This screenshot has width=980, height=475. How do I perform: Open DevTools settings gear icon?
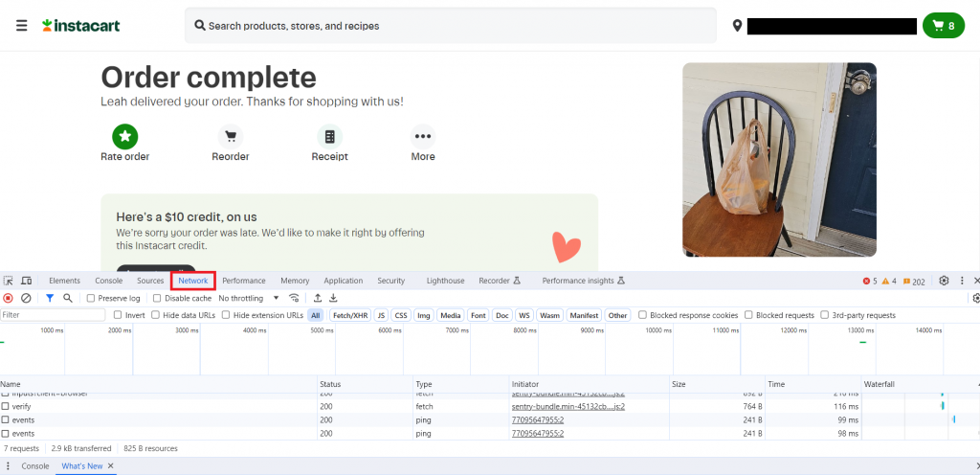[x=944, y=281]
